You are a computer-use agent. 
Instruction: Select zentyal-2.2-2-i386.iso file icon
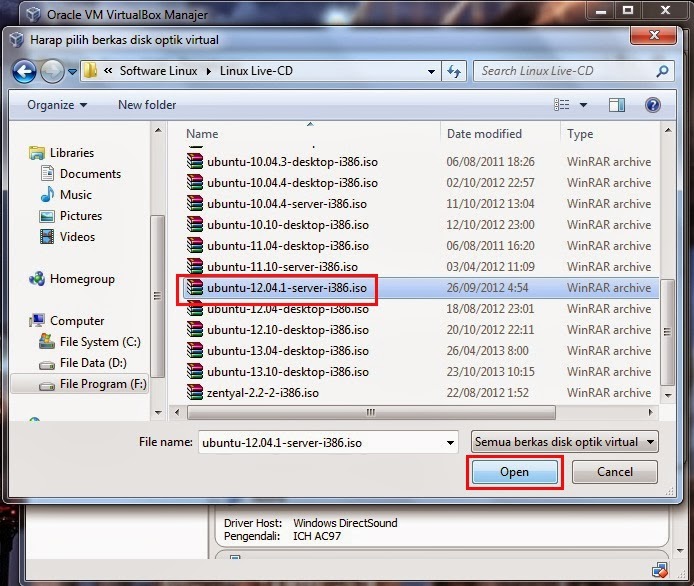click(x=194, y=393)
